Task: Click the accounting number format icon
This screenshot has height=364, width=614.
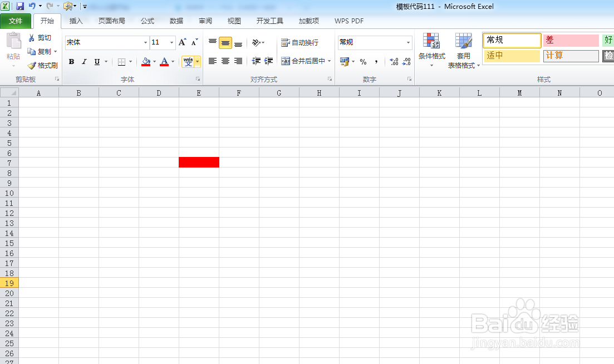Action: pyautogui.click(x=345, y=61)
